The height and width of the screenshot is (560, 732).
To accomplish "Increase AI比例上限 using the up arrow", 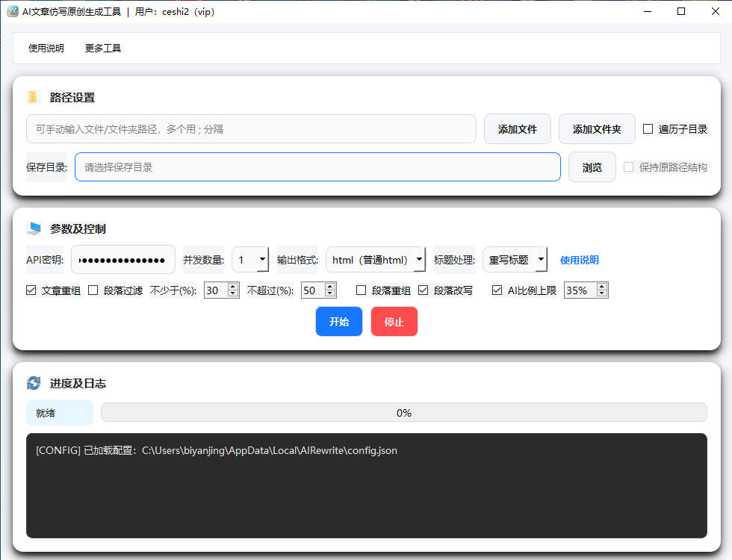I will [602, 287].
